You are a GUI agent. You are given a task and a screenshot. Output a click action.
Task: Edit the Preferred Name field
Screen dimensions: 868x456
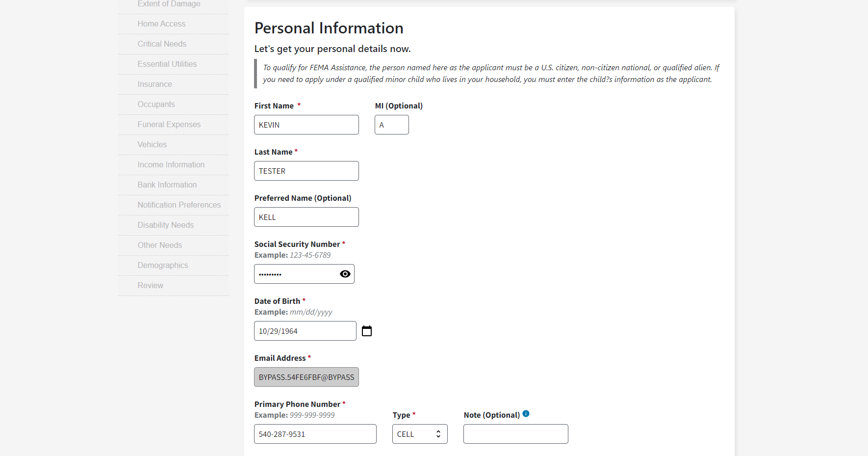pos(306,217)
